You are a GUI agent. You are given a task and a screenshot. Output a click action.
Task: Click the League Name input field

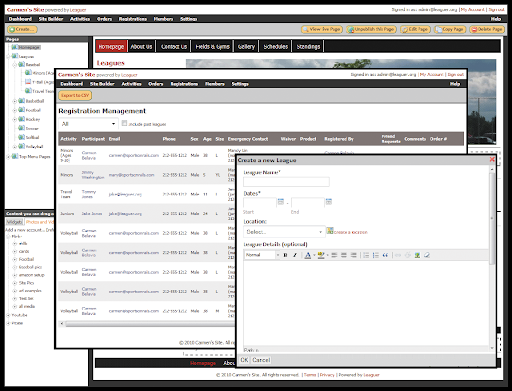pyautogui.click(x=286, y=182)
